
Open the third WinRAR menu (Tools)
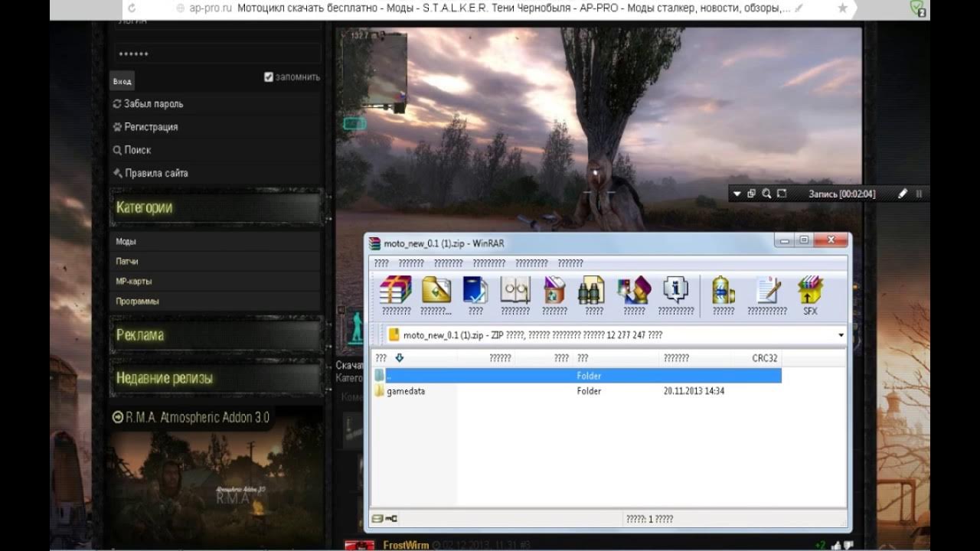(448, 263)
